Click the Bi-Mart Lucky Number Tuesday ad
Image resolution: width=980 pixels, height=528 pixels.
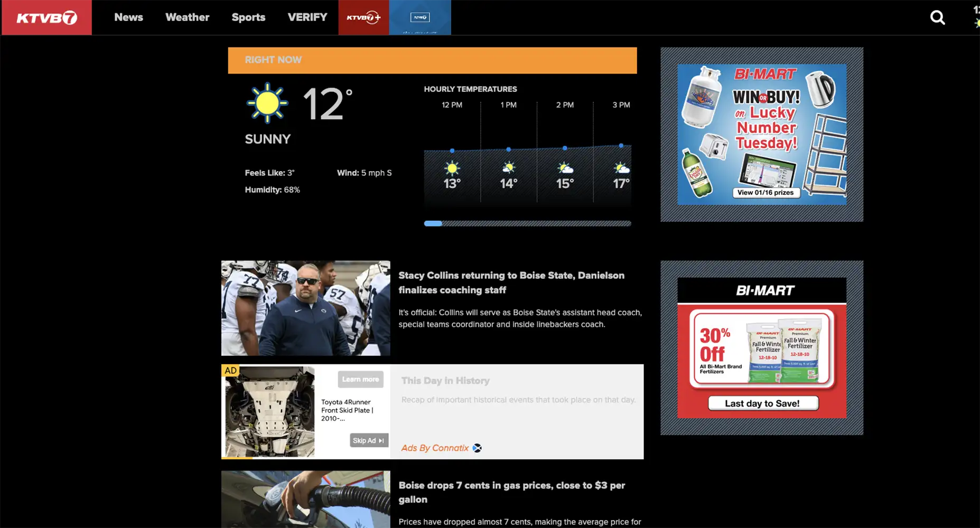click(x=762, y=134)
